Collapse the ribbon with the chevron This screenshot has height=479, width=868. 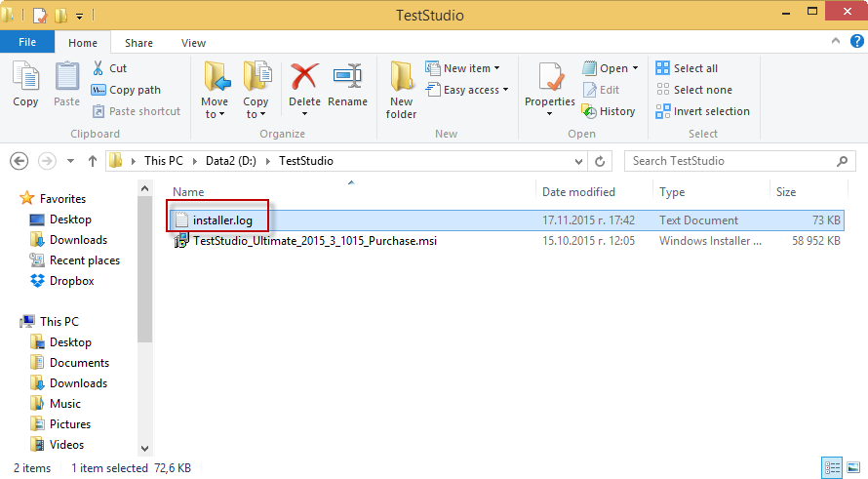(836, 41)
